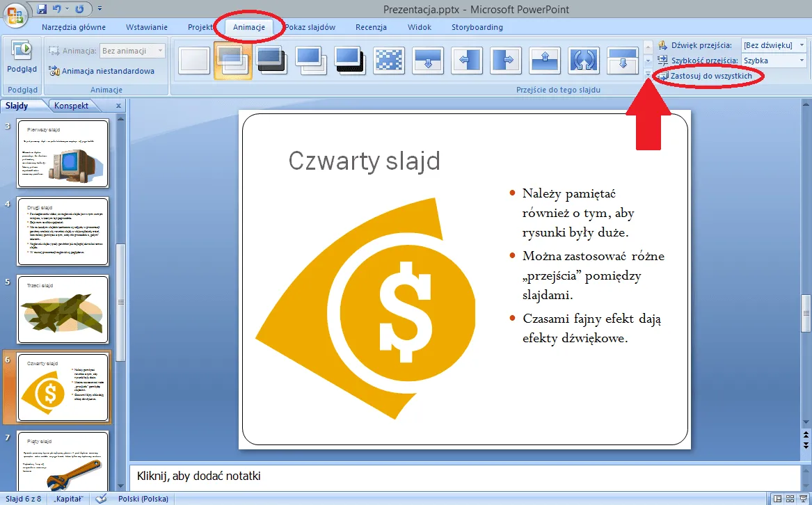Redo the last action in the quick access toolbar
812x505 pixels.
tap(79, 9)
